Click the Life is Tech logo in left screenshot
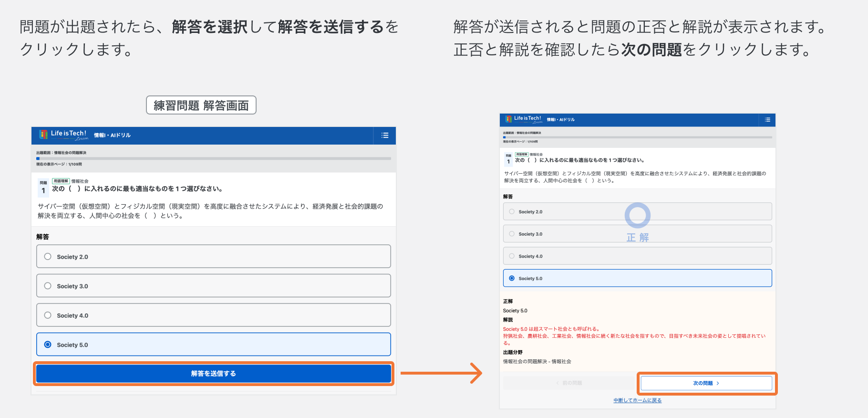 tap(63, 135)
